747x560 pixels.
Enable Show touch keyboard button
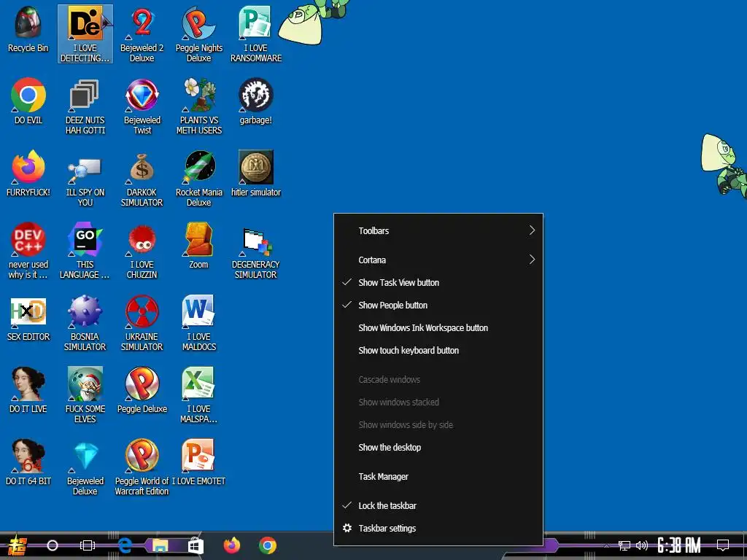coord(438,351)
